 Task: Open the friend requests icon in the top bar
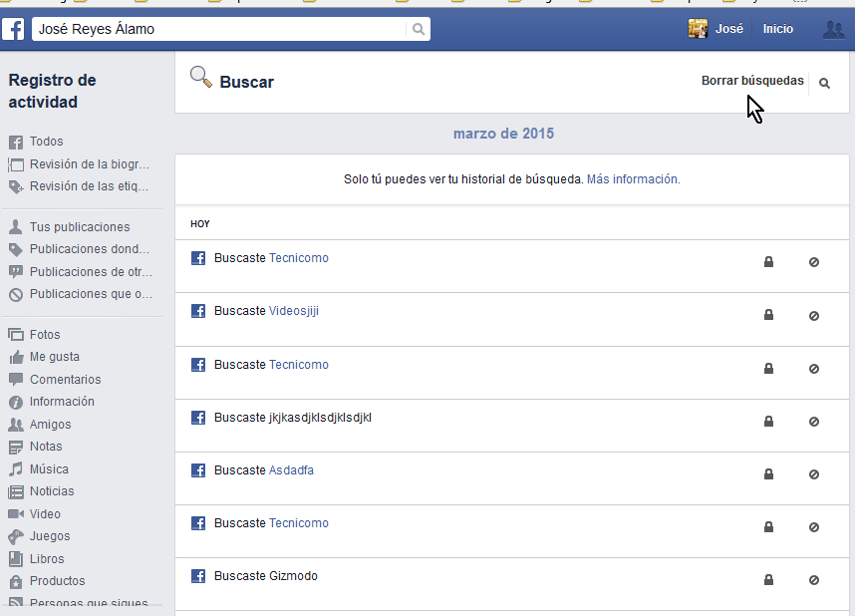point(833,29)
